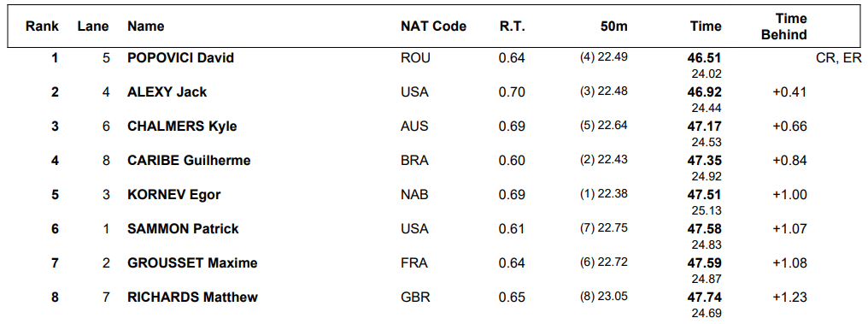Select the 50m column header

pyautogui.click(x=614, y=26)
